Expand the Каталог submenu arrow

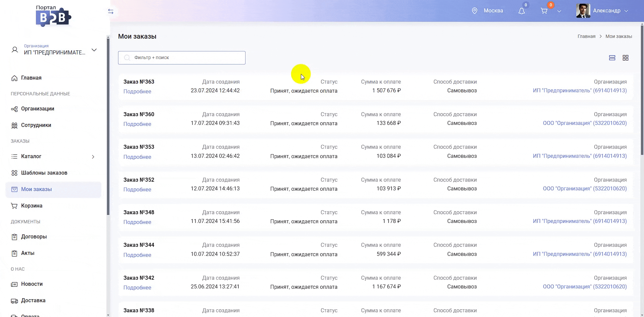93,157
